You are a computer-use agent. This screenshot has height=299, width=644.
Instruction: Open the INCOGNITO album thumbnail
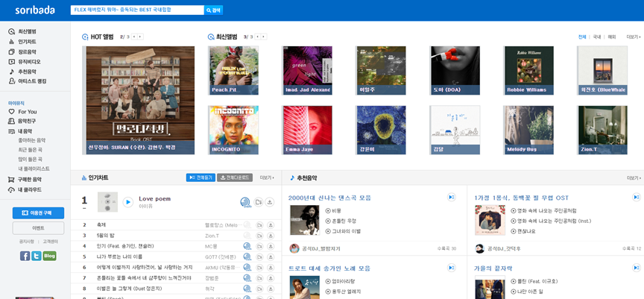tap(234, 130)
